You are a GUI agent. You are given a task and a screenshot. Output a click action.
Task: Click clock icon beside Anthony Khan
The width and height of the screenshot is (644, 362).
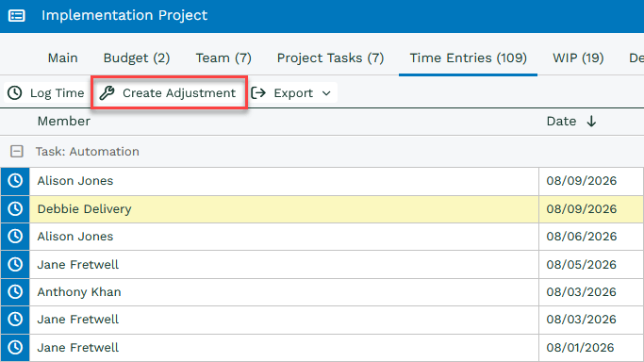pyautogui.click(x=15, y=292)
